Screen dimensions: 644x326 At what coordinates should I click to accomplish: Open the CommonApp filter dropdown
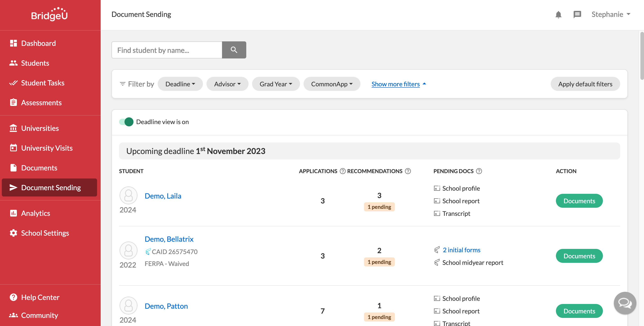pyautogui.click(x=332, y=84)
